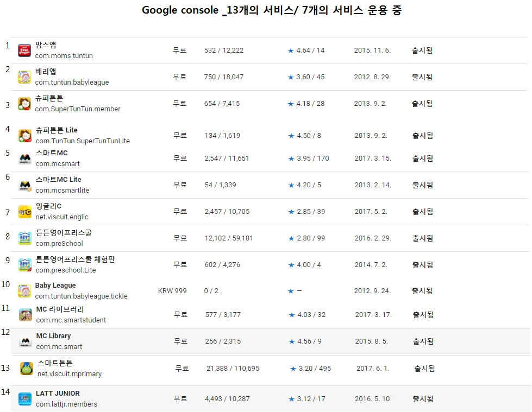Image resolution: width=532 pixels, height=412 pixels.
Task: Select package name com.tuntun.babyleague.tickle
Action: pos(82,296)
